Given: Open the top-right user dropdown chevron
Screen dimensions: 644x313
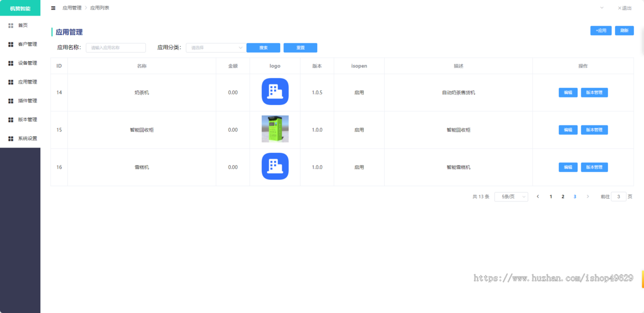Looking at the screenshot, I should (602, 8).
